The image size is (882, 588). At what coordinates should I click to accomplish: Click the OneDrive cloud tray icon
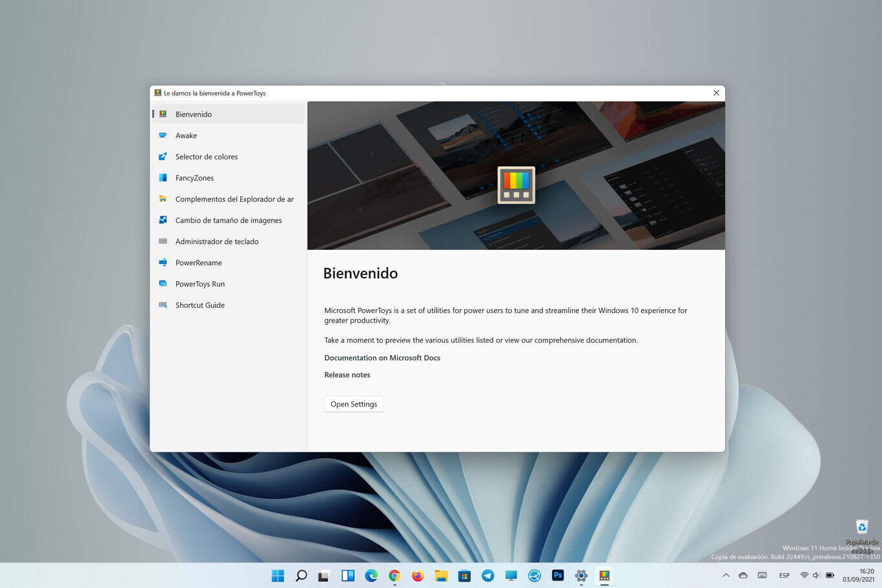pos(743,575)
